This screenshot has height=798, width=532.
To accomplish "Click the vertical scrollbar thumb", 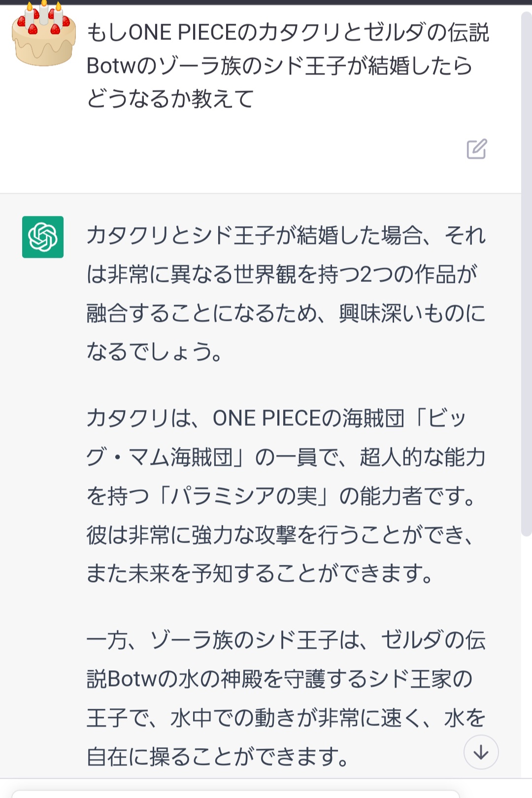I will point(526,274).
